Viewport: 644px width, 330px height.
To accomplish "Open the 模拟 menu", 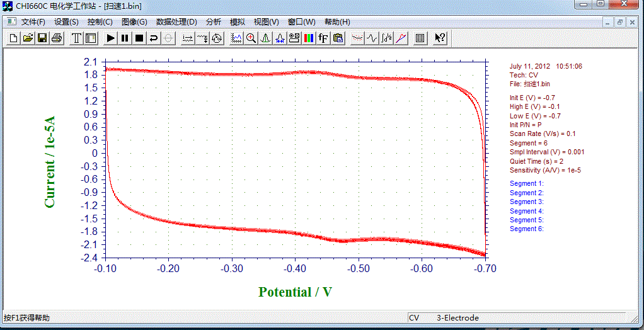I will 238,22.
